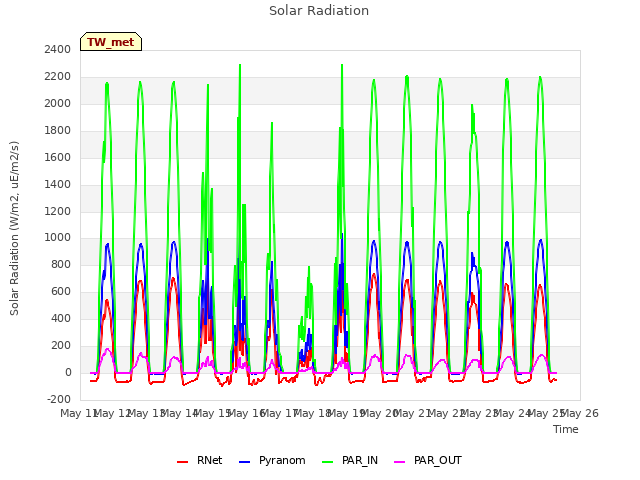
Task: Toggle the PAR_OUT legend entry
Action: coord(428,460)
